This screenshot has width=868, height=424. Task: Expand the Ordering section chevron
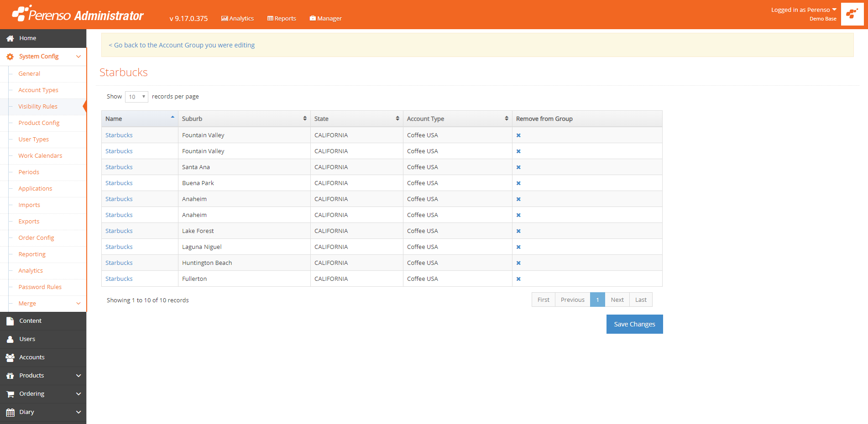coord(78,394)
